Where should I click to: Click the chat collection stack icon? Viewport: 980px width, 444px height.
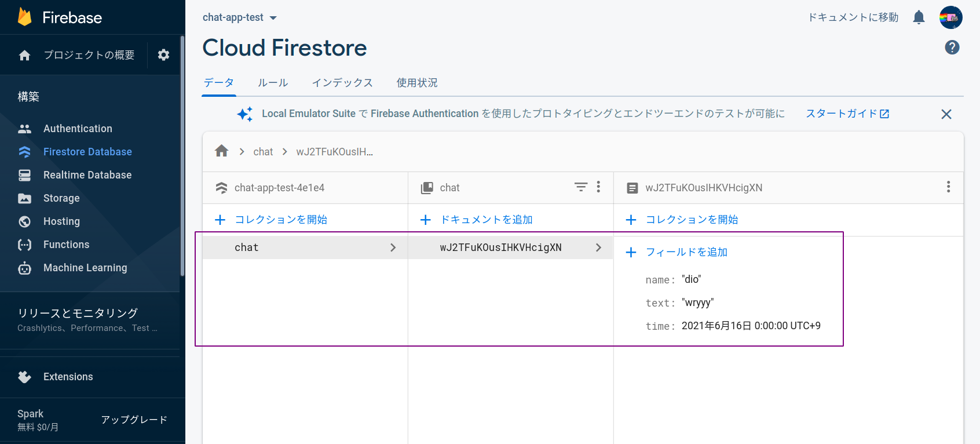coord(427,188)
